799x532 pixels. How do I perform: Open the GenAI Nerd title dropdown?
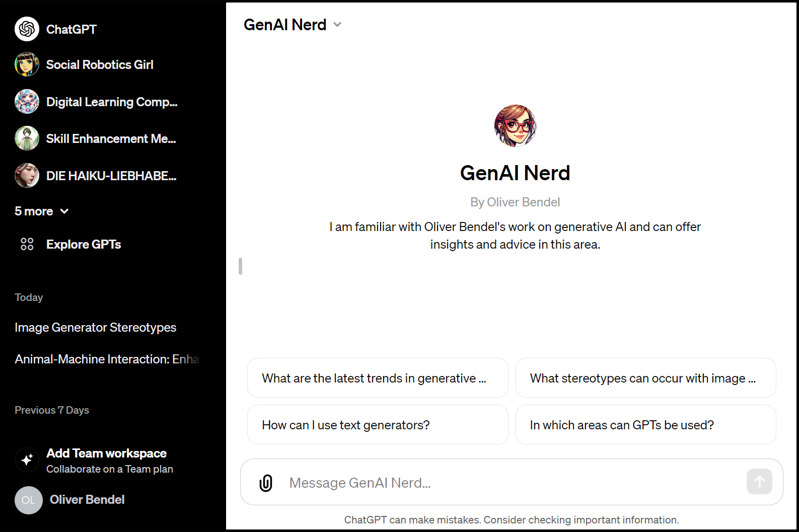click(293, 25)
